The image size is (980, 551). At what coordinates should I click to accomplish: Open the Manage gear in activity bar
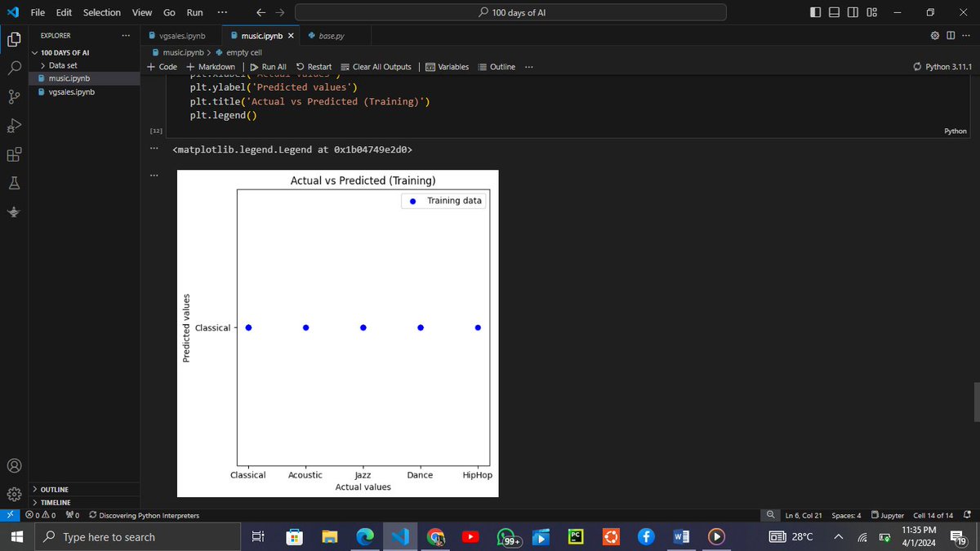14,495
